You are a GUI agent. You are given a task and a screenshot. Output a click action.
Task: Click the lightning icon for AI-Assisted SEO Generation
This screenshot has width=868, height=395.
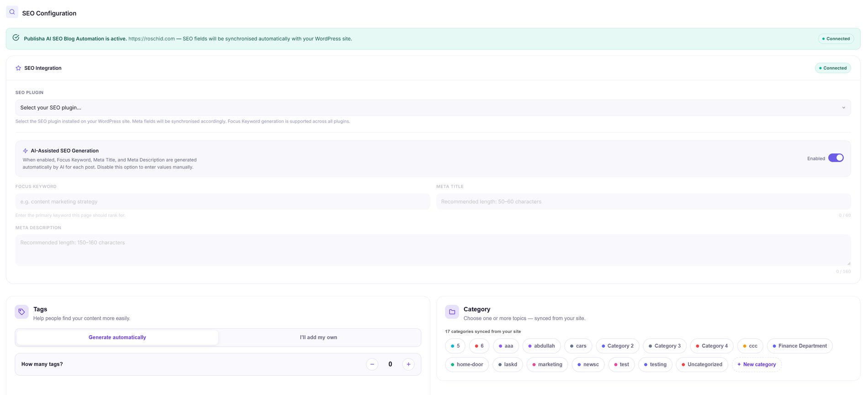click(x=26, y=151)
